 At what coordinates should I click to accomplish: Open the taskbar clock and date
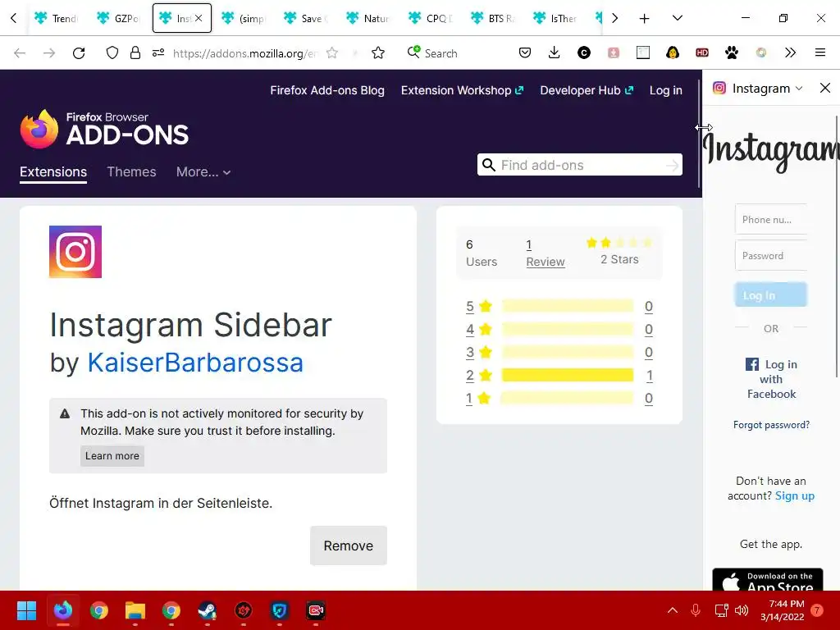click(x=782, y=610)
